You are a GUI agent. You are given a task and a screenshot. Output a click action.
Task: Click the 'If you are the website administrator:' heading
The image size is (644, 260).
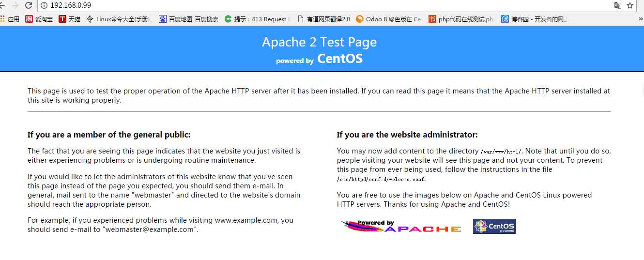[407, 135]
